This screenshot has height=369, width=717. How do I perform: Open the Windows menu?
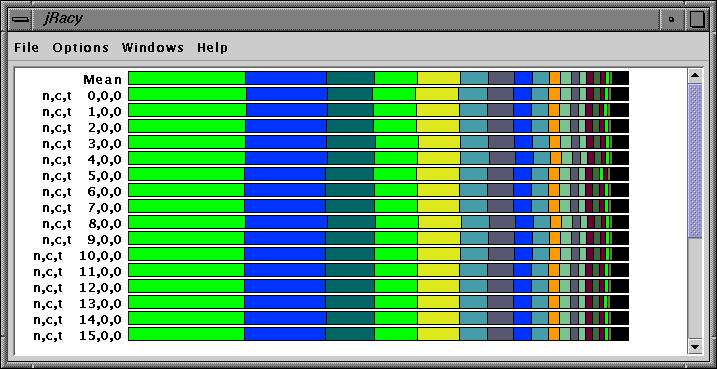pos(153,48)
